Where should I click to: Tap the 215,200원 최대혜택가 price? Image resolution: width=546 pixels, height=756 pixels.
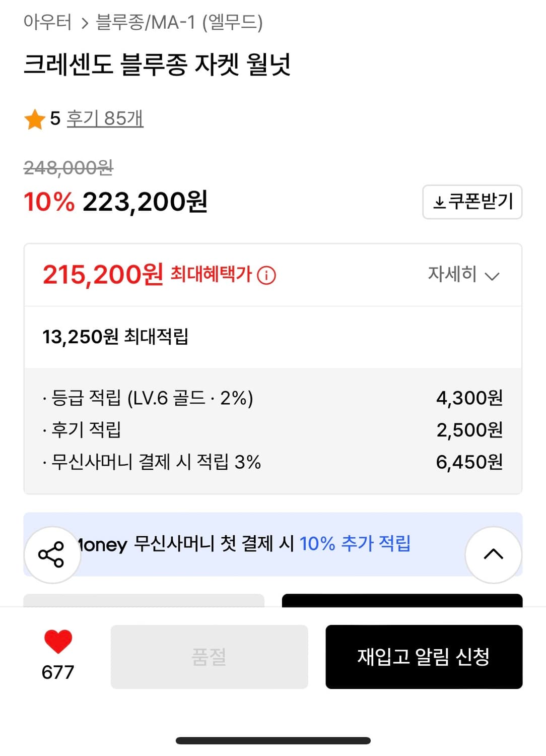(x=103, y=275)
